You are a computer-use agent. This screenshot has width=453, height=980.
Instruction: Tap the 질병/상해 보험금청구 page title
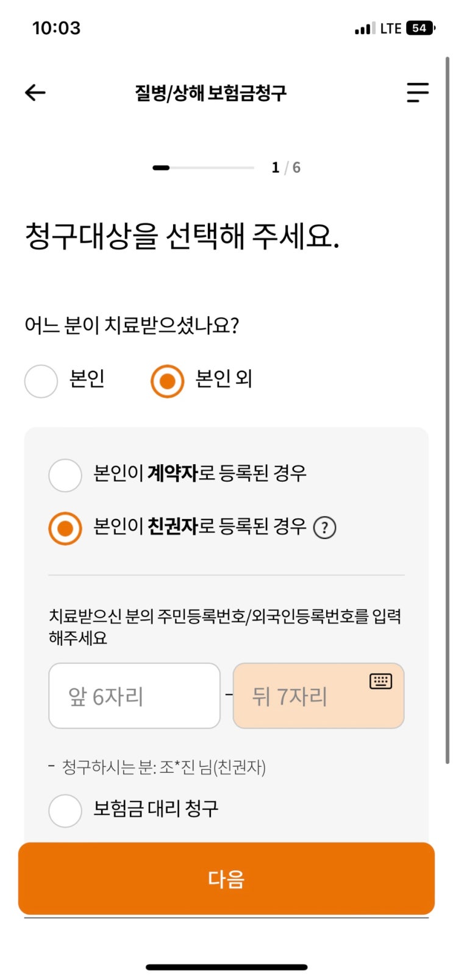click(x=210, y=93)
